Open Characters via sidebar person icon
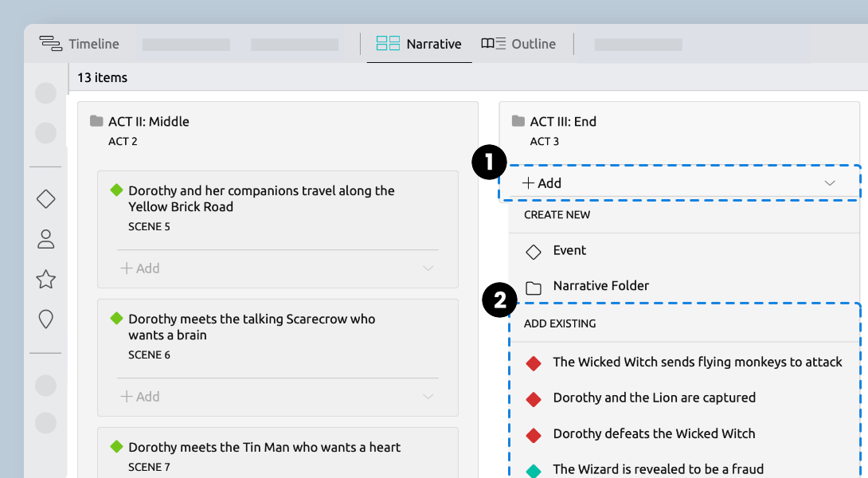868x478 pixels. pyautogui.click(x=46, y=239)
